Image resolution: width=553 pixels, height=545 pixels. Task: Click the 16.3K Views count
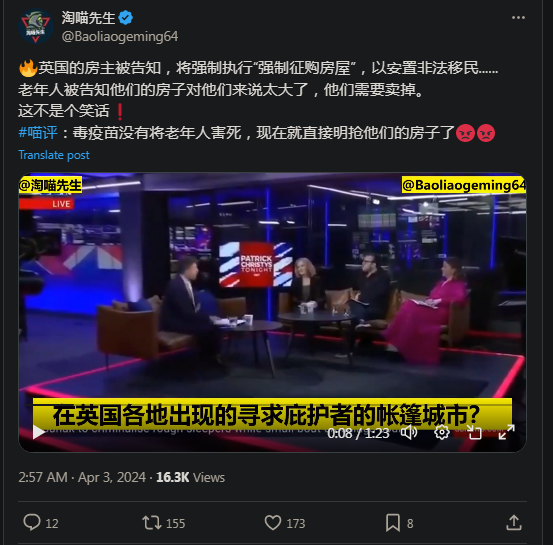tap(190, 477)
